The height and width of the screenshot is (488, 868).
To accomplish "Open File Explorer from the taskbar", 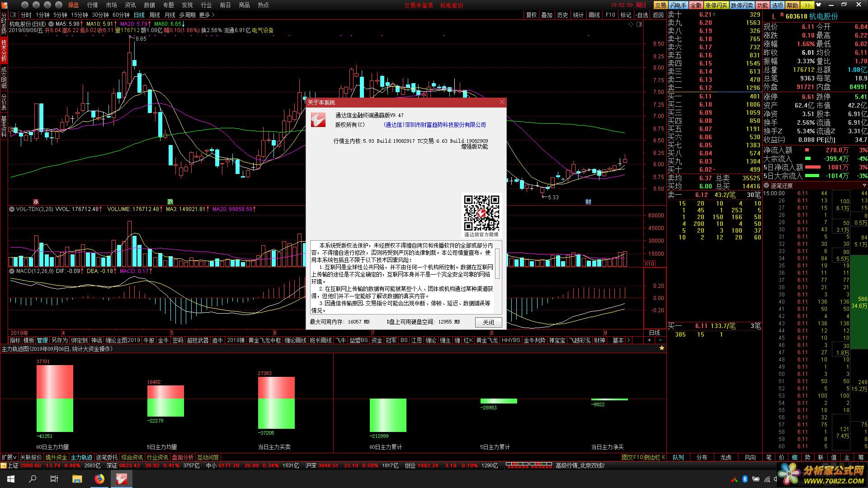I will tap(77, 479).
